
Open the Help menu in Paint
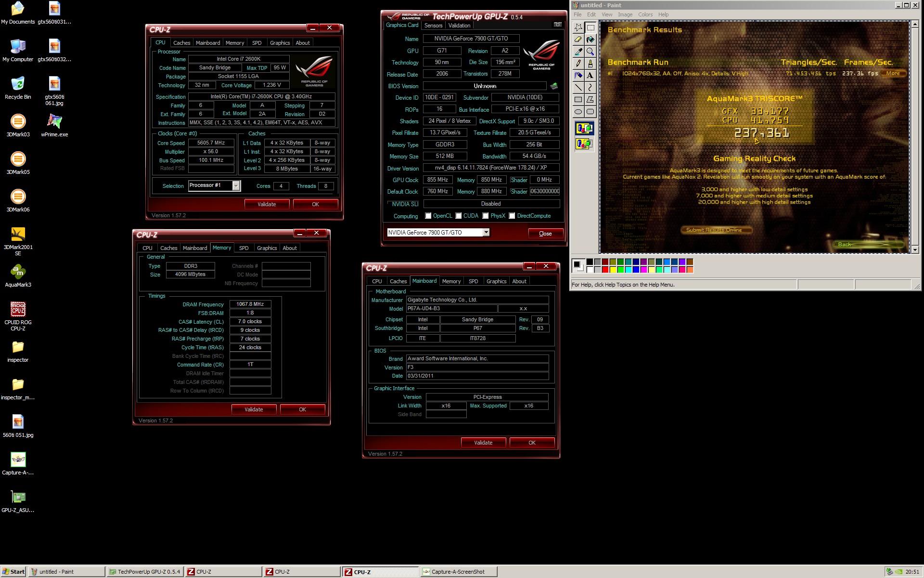pyautogui.click(x=663, y=14)
